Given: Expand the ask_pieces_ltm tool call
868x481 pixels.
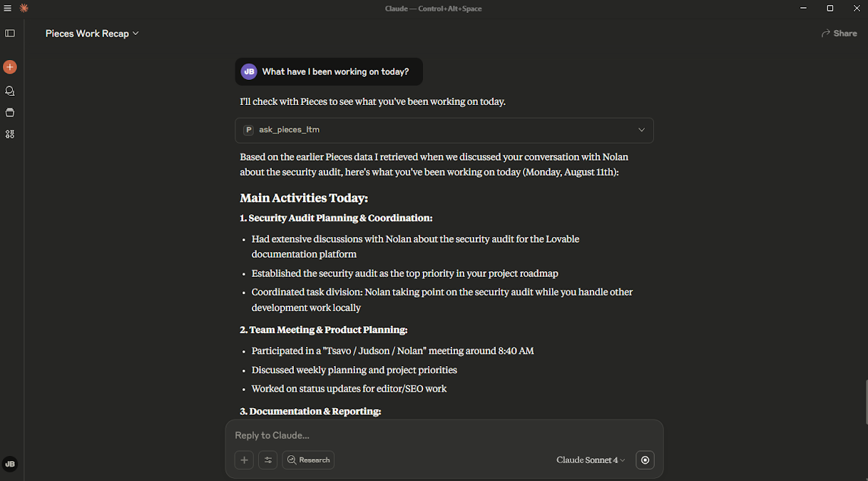Looking at the screenshot, I should coord(444,130).
